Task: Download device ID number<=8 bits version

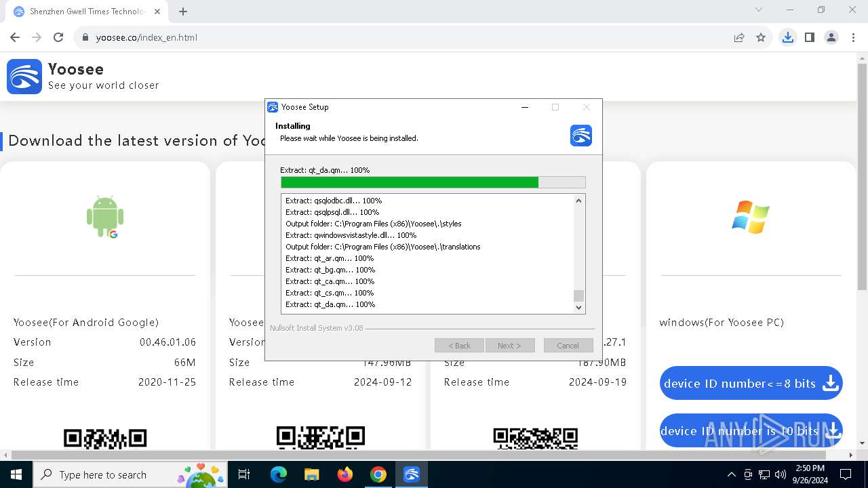Action: 751,384
